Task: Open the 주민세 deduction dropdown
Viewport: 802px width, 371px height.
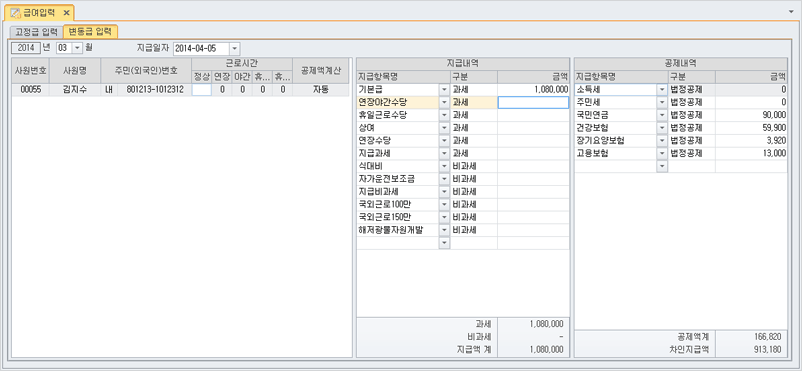Action: tap(662, 102)
